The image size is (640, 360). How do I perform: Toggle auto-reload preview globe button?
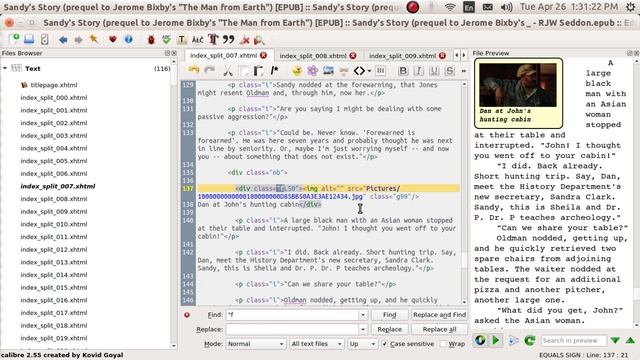tap(480, 340)
